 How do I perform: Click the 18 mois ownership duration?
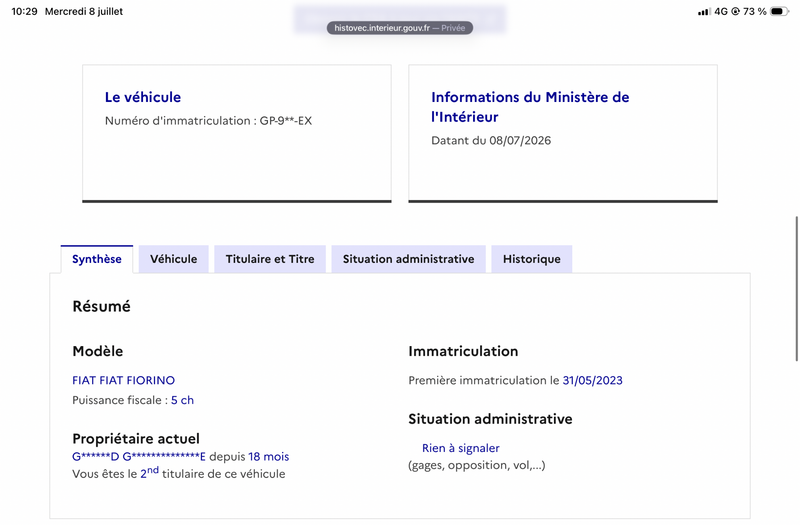point(269,457)
